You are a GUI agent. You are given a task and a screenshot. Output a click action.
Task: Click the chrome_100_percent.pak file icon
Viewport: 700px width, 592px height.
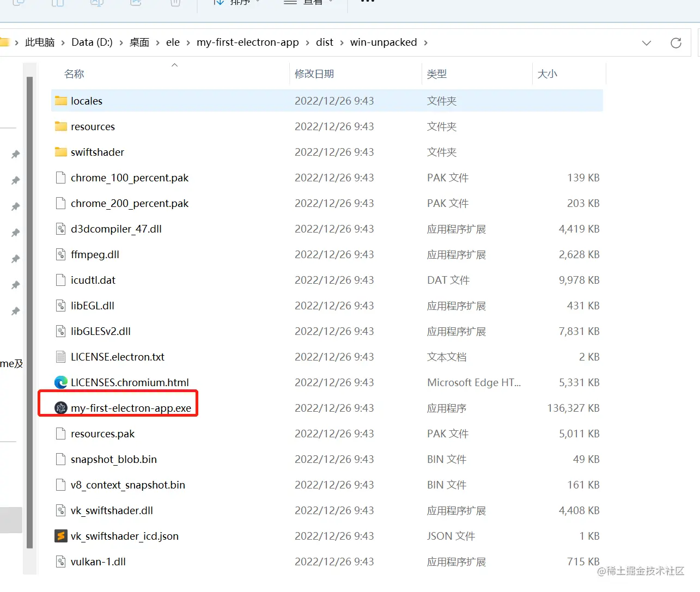pyautogui.click(x=61, y=178)
